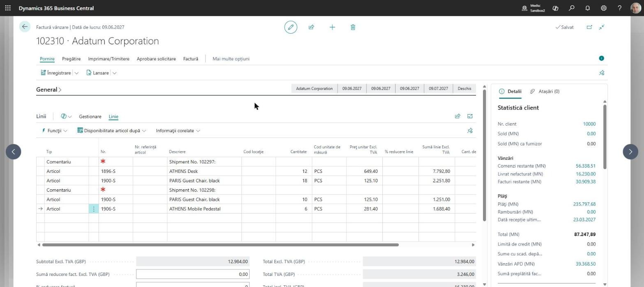Image resolution: width=644 pixels, height=287 pixels.
Task: Show Mai multe opțiuni
Action: 231,59
